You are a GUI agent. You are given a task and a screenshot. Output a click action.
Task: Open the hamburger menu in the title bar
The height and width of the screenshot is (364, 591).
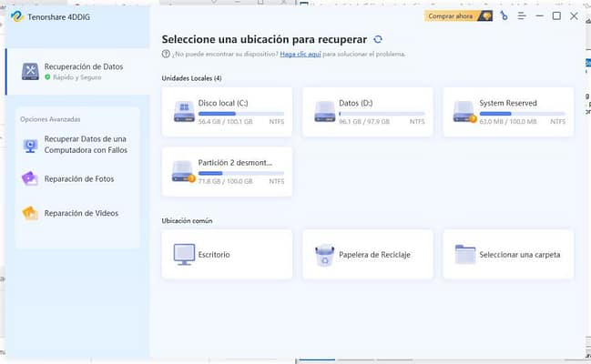point(522,15)
